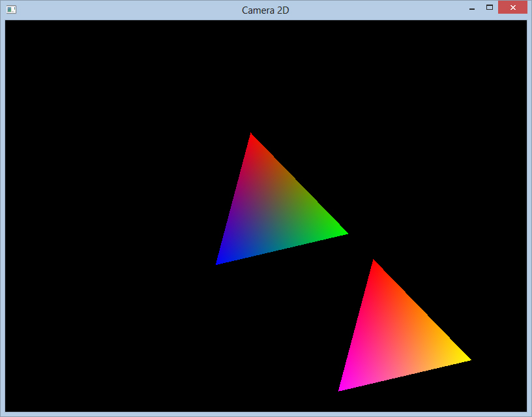Minimize the Camera 2D window
Screen dimensions: 532x417
point(471,8)
